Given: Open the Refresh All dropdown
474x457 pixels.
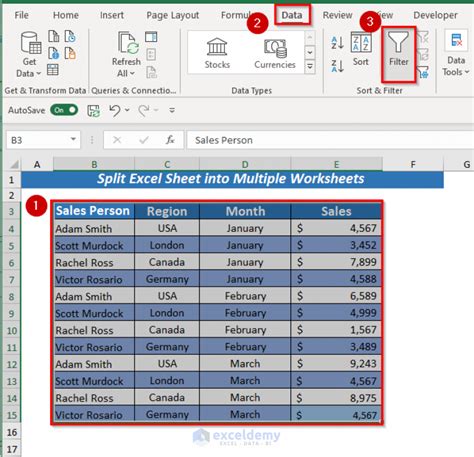Looking at the screenshot, I should 126,55.
